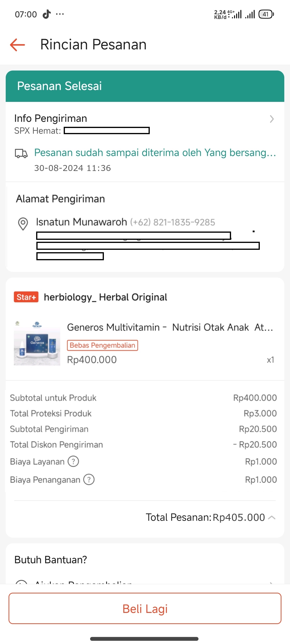The width and height of the screenshot is (290, 644).
Task: Tap the Pesanan Selesai status banner
Action: tap(145, 86)
